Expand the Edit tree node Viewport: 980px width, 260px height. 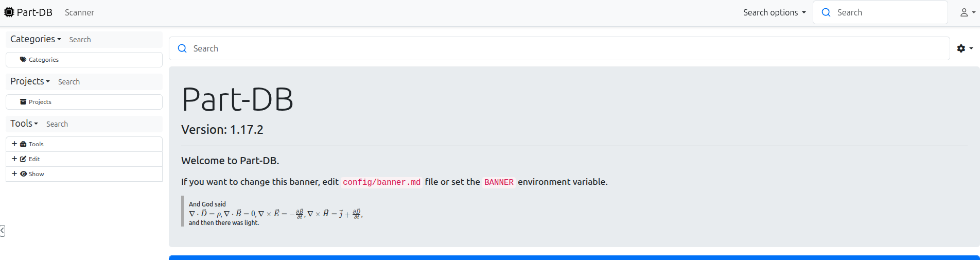pos(14,159)
